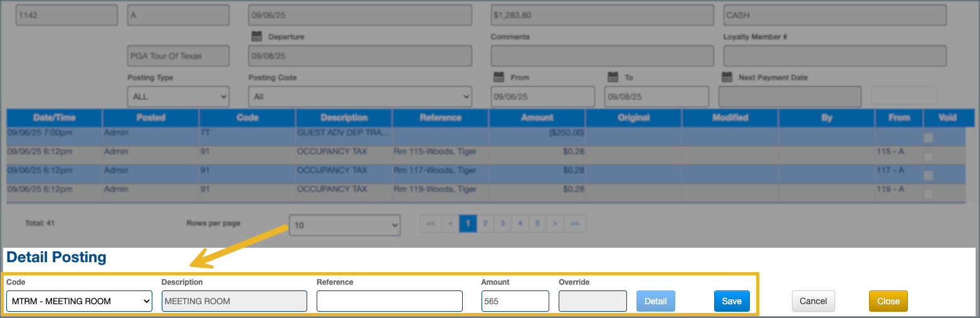Tick Void checkbox for room 119 tax row
Screen dimensions: 980x318
click(929, 194)
